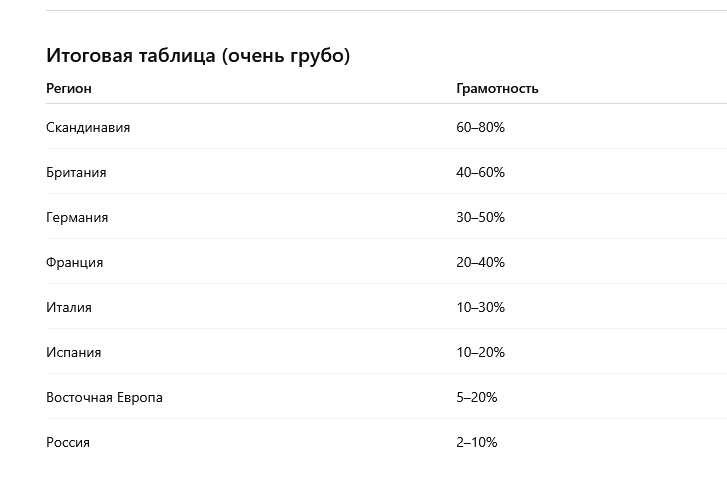727x503 pixels.
Task: Click the '40–60%' value for Британия
Action: click(480, 173)
